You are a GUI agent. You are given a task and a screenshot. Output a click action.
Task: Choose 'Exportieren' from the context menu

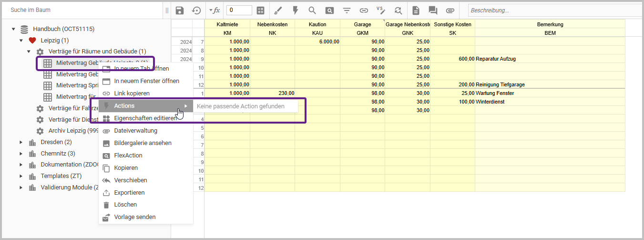pos(129,193)
